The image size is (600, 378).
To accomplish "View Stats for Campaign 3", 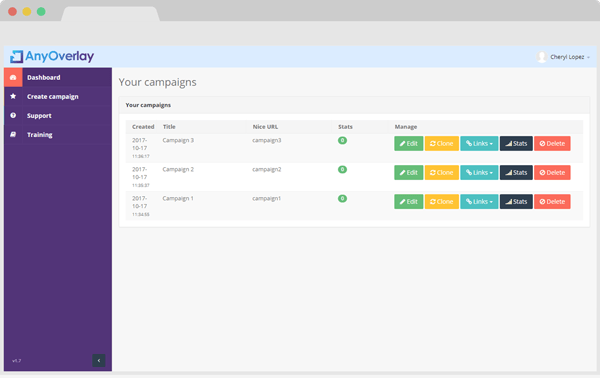I will point(516,143).
